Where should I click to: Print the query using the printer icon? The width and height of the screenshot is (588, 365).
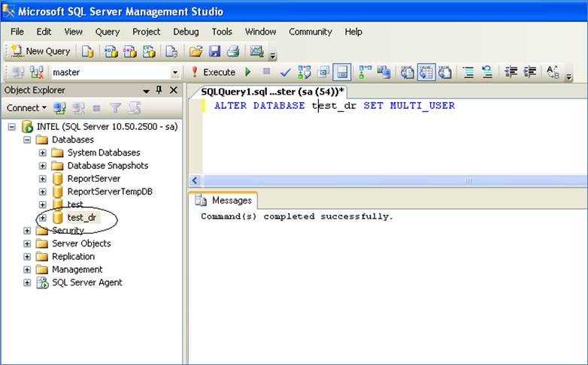(x=233, y=51)
